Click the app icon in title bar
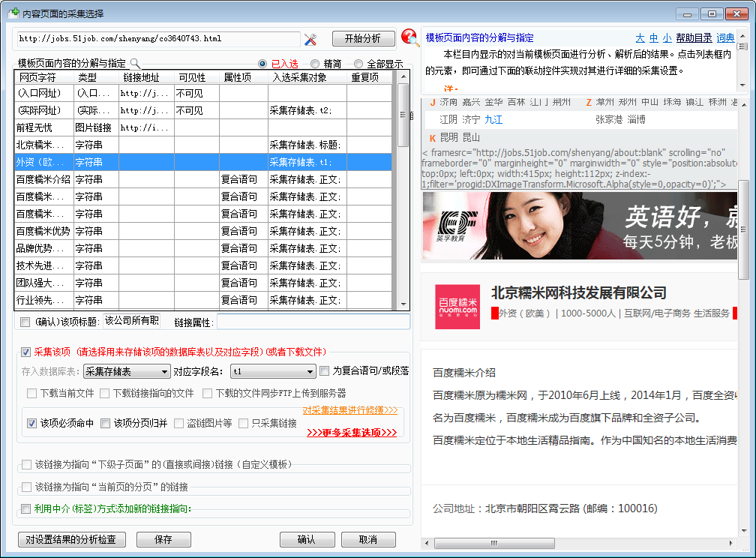756x558 pixels. (12, 13)
